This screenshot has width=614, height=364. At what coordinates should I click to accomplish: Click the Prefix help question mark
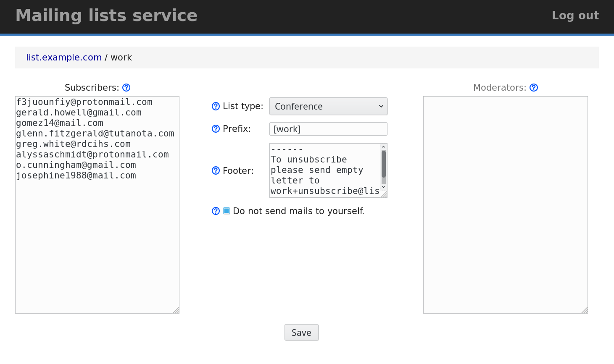pos(216,129)
